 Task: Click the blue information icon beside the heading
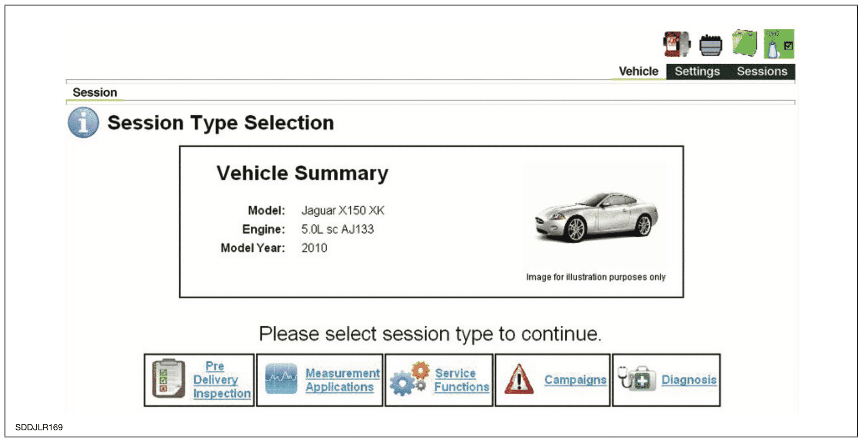(83, 123)
